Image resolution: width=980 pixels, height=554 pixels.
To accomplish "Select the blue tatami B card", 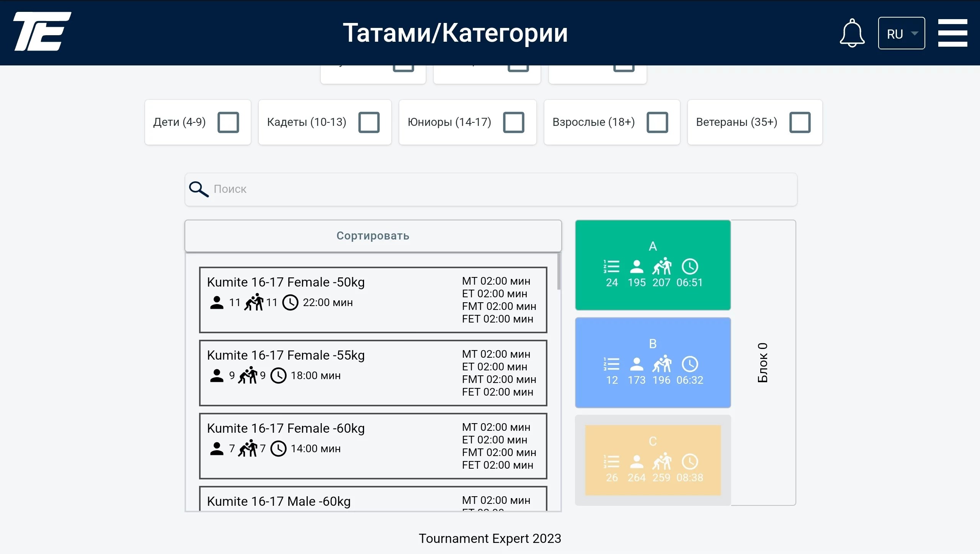I will pyautogui.click(x=653, y=362).
